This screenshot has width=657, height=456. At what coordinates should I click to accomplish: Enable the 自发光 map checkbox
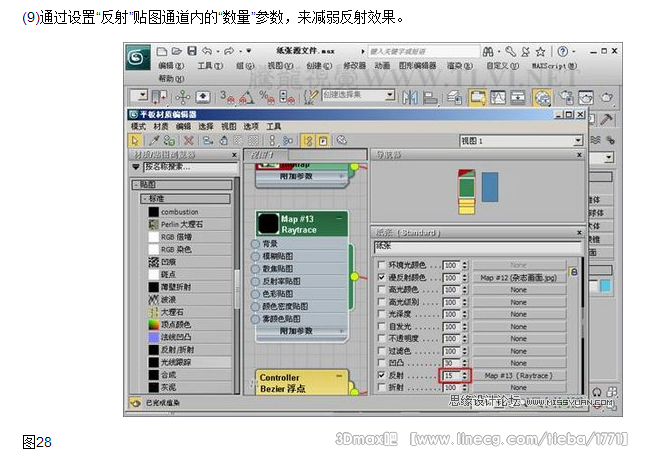point(381,326)
